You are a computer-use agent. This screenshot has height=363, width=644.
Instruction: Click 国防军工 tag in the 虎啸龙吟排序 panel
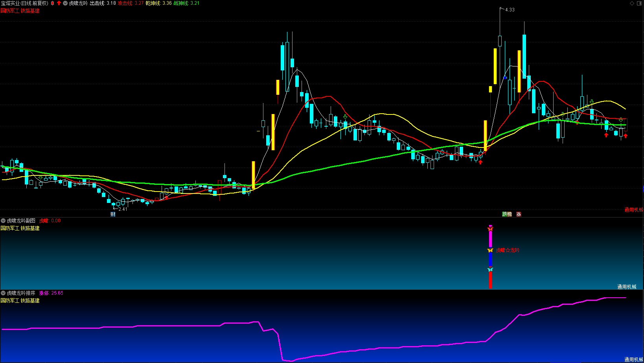click(x=10, y=300)
